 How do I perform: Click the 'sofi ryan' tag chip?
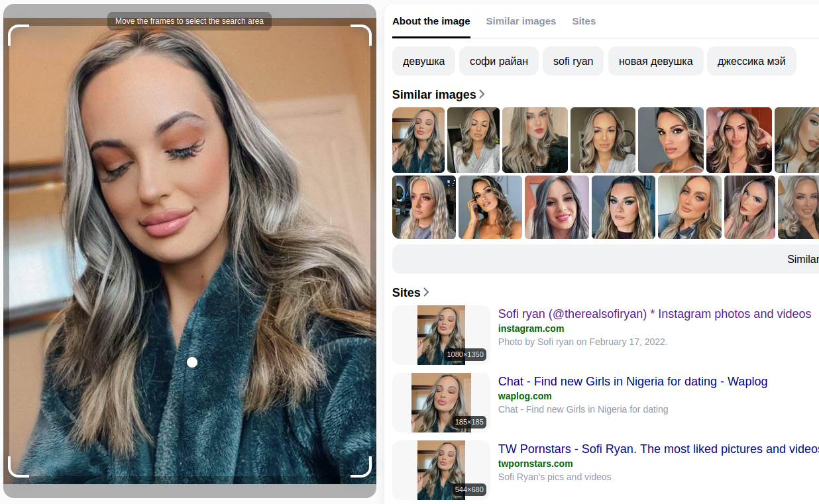573,61
